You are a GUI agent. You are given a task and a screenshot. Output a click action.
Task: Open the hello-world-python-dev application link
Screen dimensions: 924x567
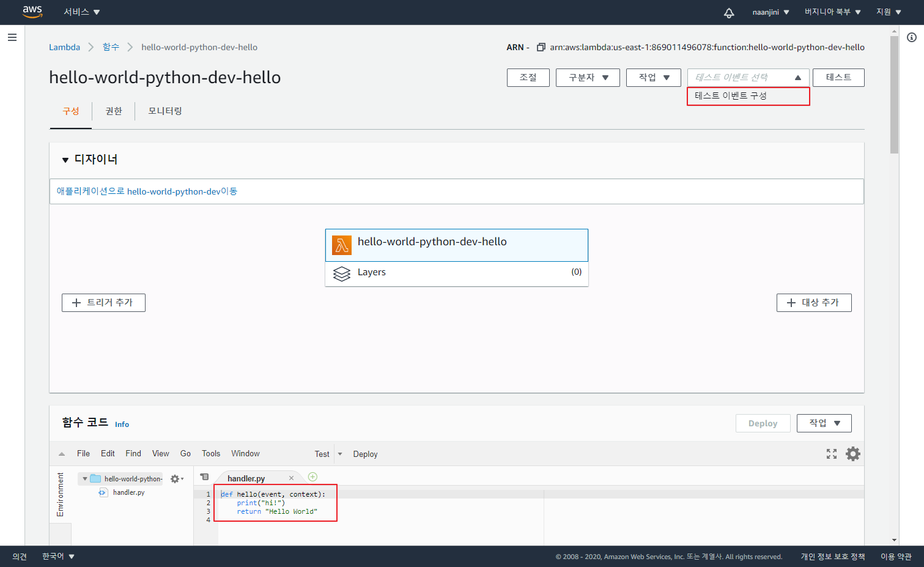(x=147, y=191)
